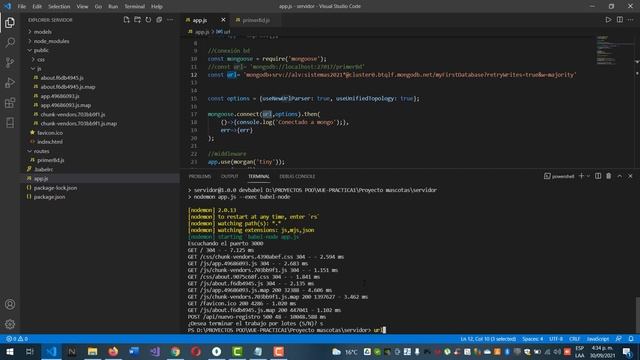Screen dimensions: 640x360
Task: Select the powershell terminal label
Action: coord(559,176)
